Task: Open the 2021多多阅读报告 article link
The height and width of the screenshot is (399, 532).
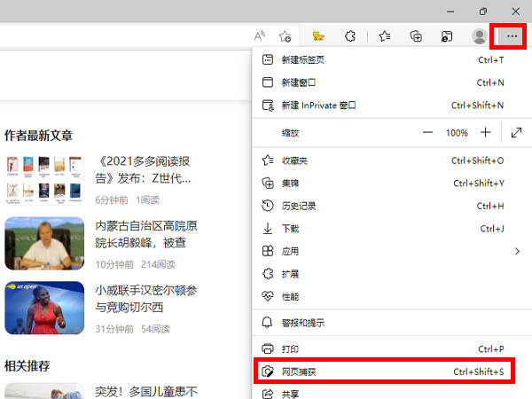Action: [x=143, y=169]
